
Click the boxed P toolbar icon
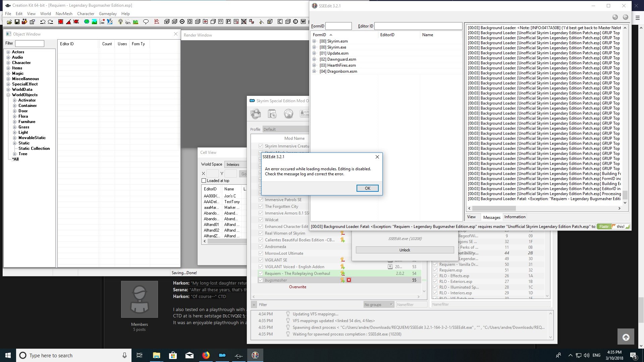click(228, 22)
